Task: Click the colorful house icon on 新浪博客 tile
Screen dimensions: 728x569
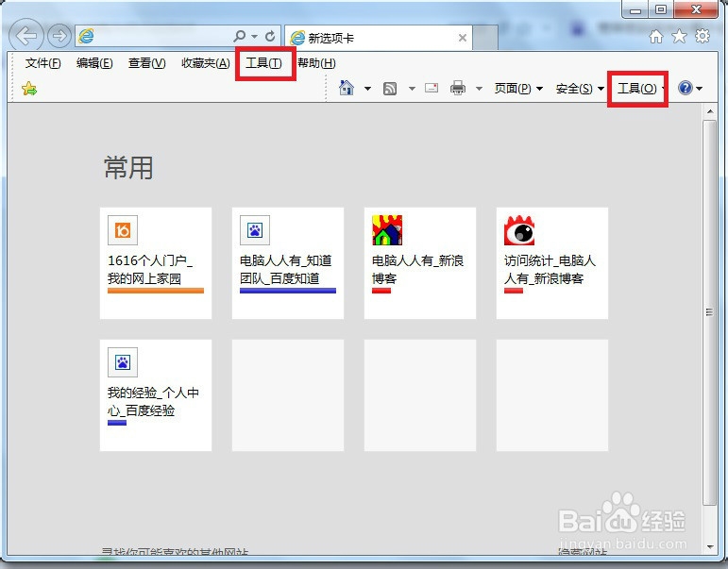Action: click(x=387, y=230)
